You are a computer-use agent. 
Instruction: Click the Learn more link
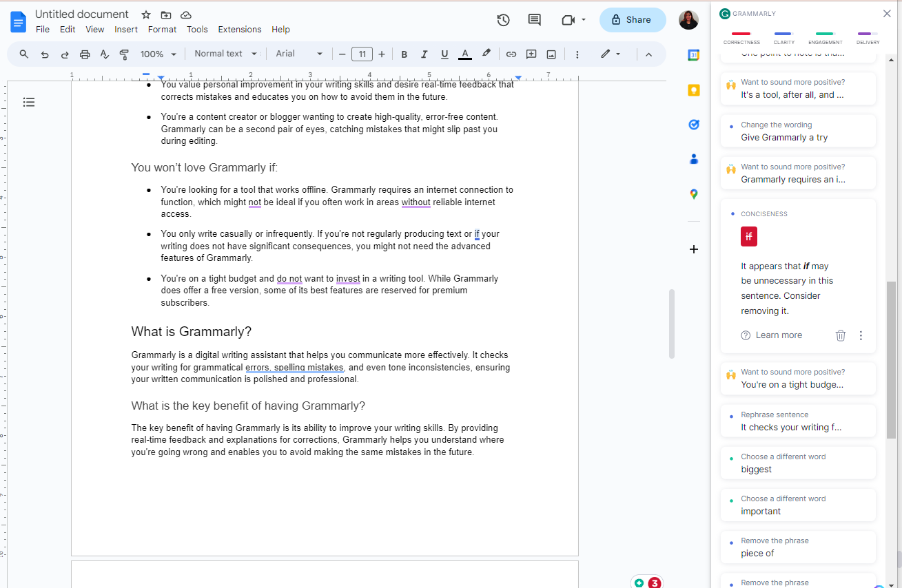772,335
